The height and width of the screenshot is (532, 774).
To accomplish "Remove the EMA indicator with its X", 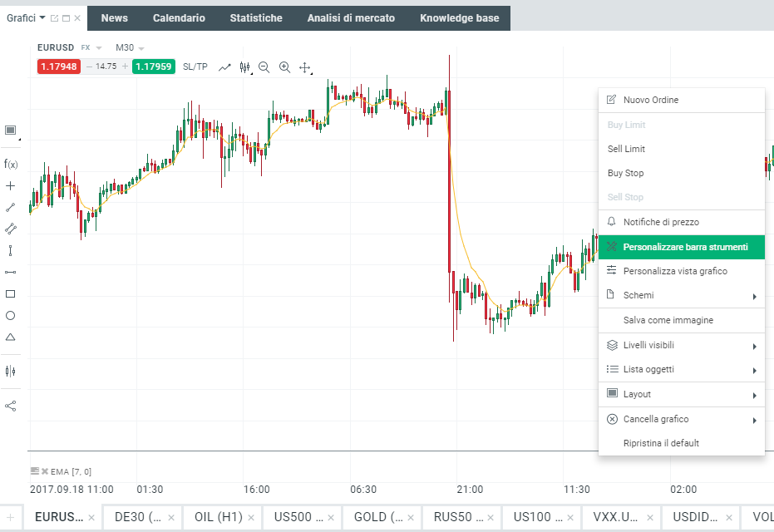I will click(45, 471).
